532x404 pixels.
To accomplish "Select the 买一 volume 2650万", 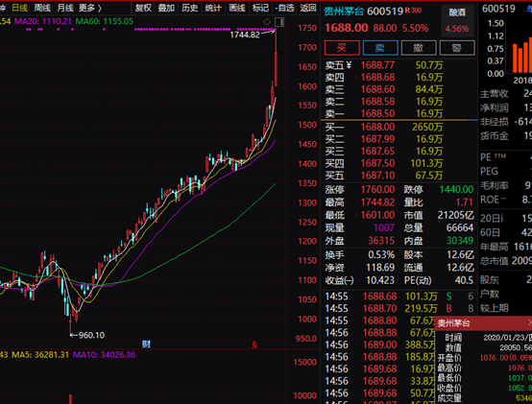I will coord(427,127).
